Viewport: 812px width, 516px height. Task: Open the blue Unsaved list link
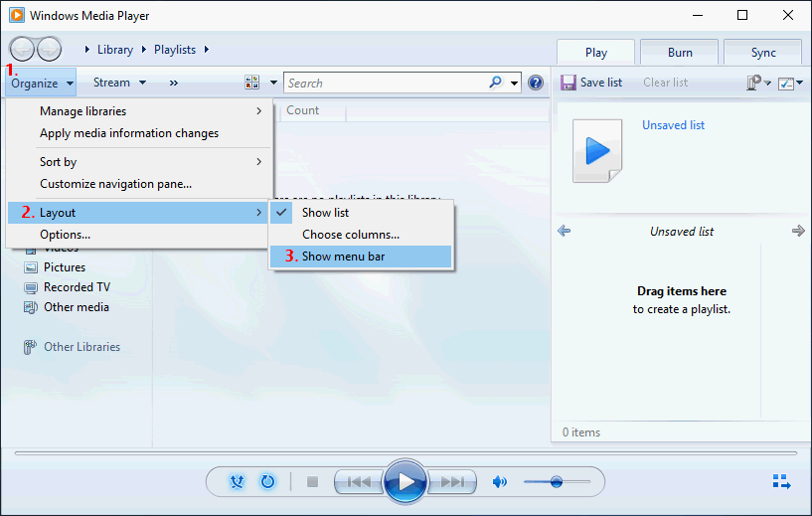673,125
